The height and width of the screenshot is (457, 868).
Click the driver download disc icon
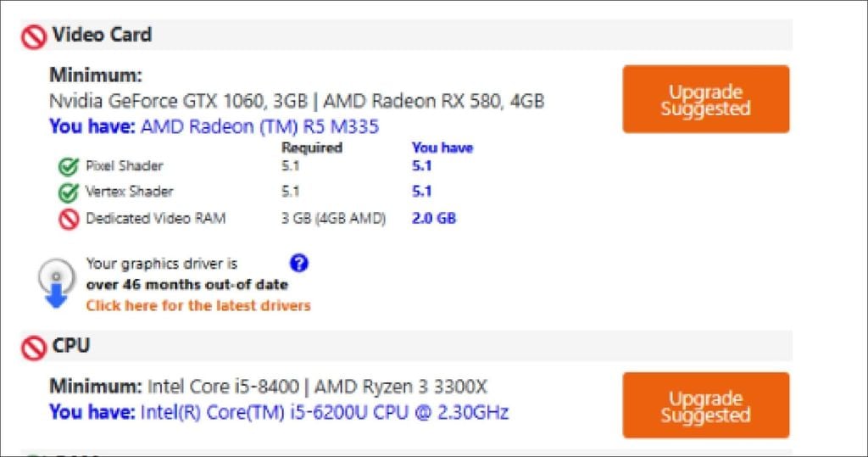tap(54, 284)
